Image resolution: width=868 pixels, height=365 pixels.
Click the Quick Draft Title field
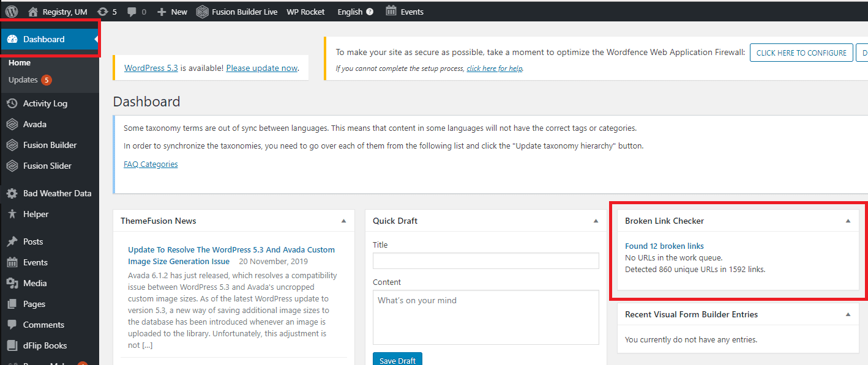(485, 261)
